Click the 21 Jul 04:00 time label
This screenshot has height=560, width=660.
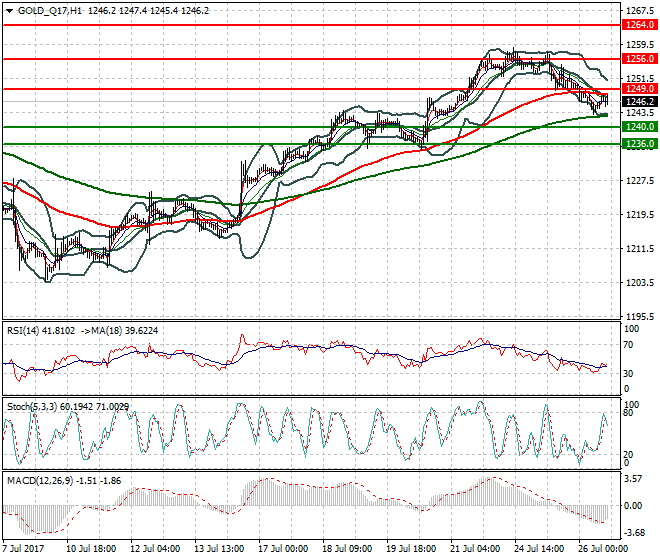475,549
